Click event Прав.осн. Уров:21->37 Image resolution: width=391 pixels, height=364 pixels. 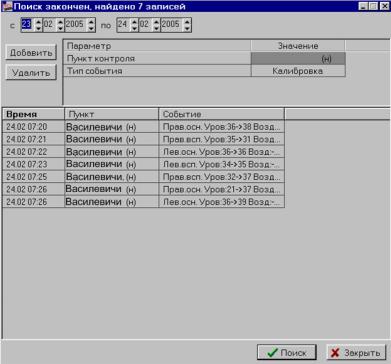(221, 189)
